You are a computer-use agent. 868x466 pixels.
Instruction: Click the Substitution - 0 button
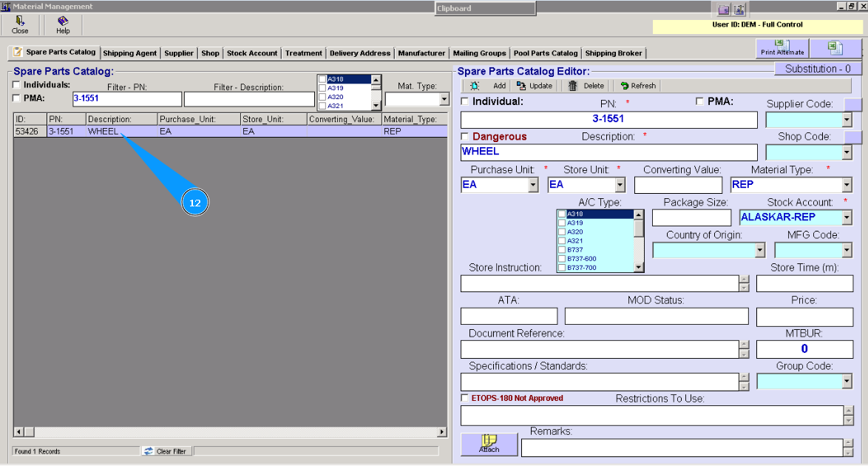coord(818,69)
